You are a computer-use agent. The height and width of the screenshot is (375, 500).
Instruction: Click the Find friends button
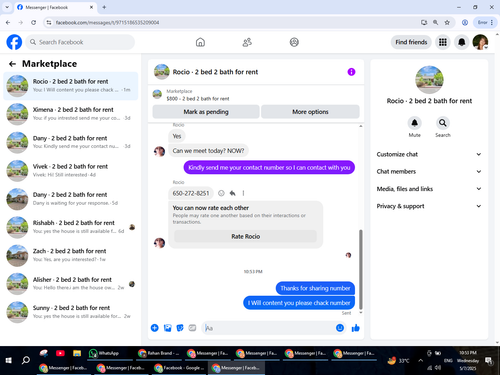(411, 42)
